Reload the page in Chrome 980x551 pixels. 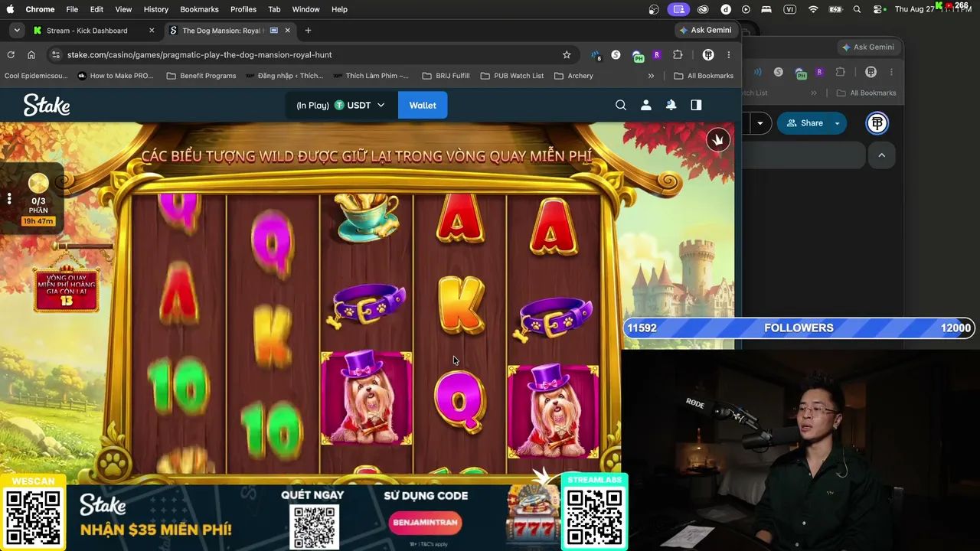point(11,54)
